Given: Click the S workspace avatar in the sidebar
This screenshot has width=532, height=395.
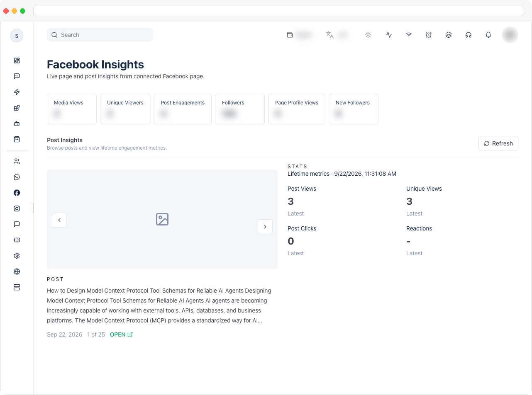Looking at the screenshot, I should (x=17, y=36).
